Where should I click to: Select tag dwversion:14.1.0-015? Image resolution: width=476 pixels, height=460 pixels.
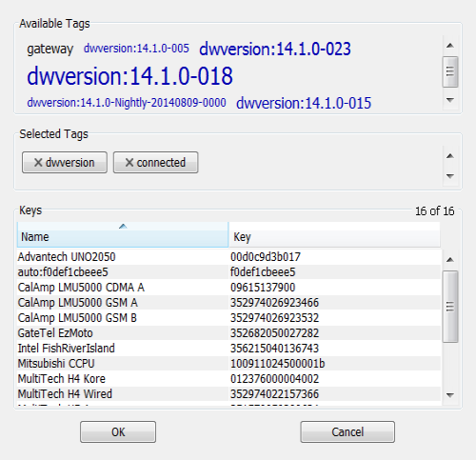(304, 103)
